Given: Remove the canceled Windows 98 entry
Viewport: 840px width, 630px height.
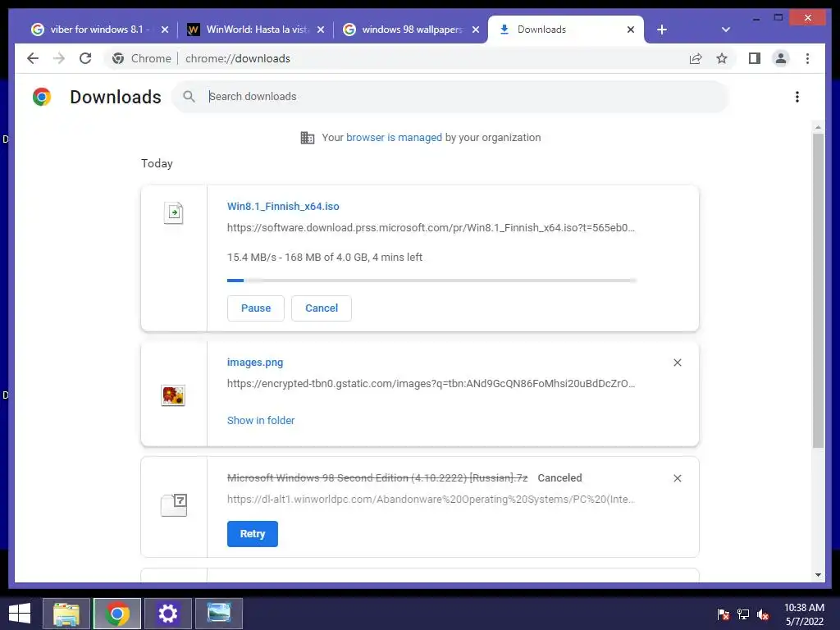Looking at the screenshot, I should (x=677, y=478).
